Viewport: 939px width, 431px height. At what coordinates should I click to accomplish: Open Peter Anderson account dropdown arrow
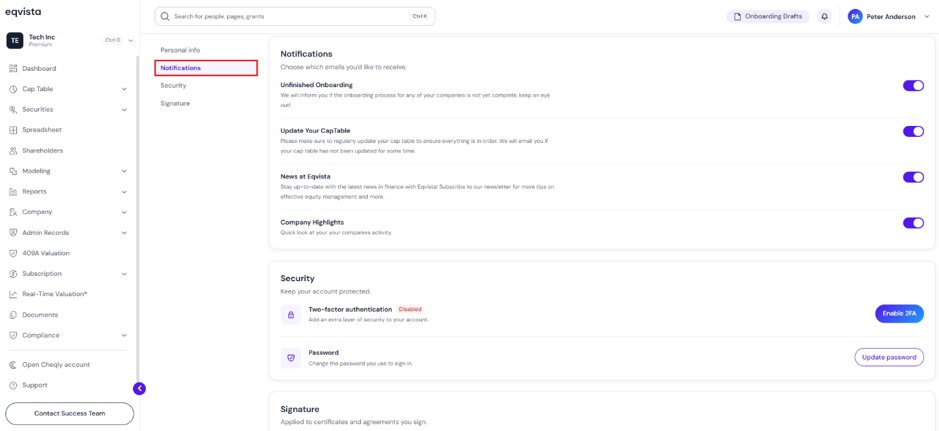[927, 17]
